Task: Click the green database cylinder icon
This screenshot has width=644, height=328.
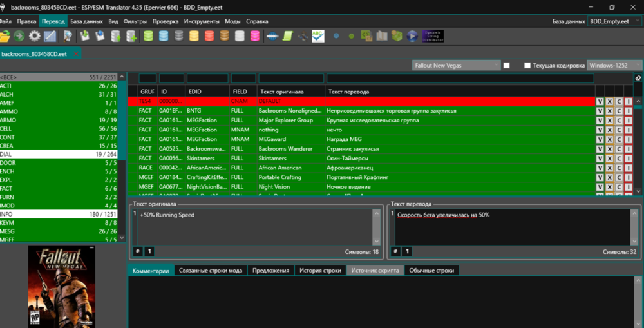Action: pyautogui.click(x=148, y=36)
